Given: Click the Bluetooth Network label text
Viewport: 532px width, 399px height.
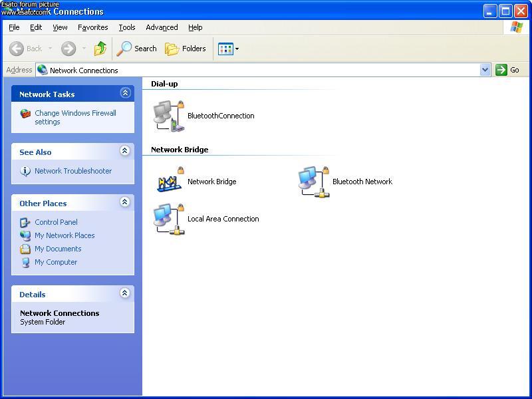Looking at the screenshot, I should pyautogui.click(x=362, y=182).
